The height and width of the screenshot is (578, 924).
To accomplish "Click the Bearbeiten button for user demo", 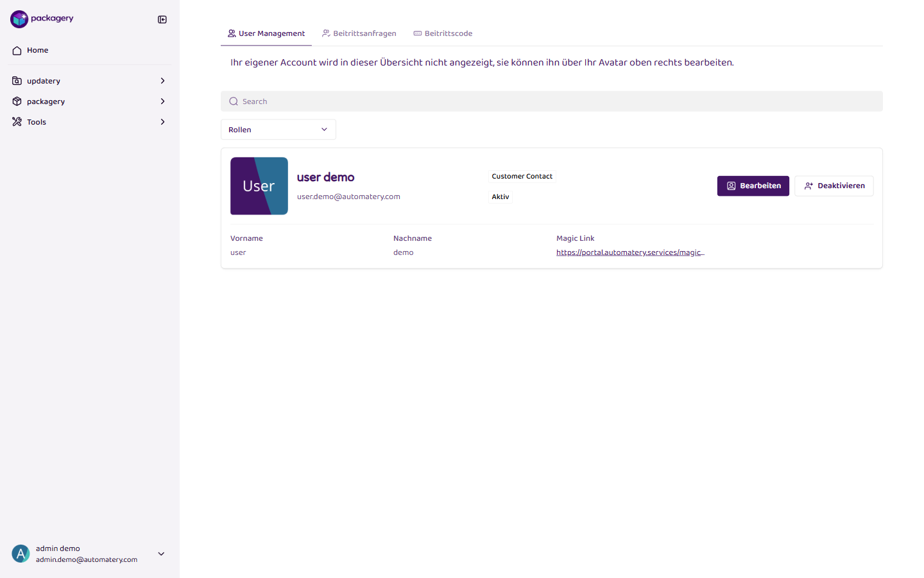I will (x=753, y=186).
